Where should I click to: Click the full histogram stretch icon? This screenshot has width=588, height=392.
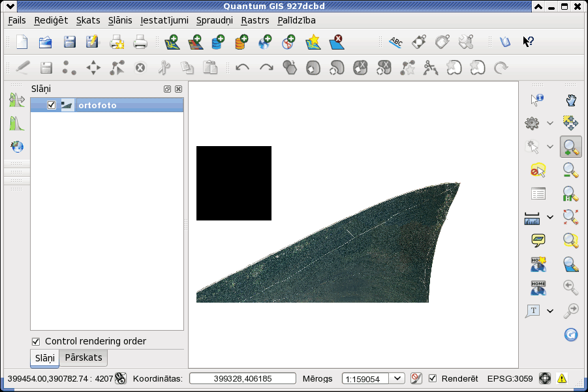click(17, 123)
